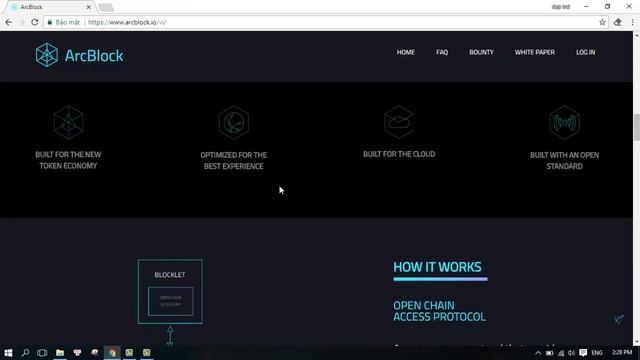Image resolution: width=640 pixels, height=360 pixels.
Task: Click the secure padlock site info
Action: tap(50, 22)
